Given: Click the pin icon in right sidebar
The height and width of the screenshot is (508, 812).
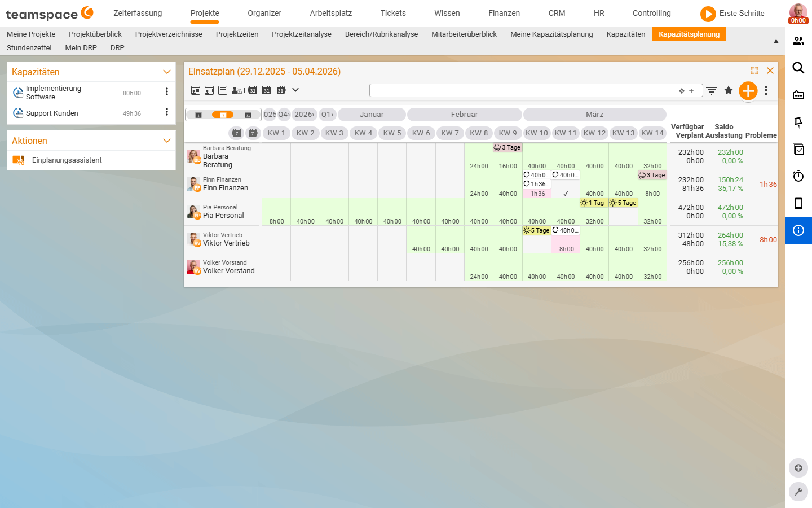Looking at the screenshot, I should tap(798, 122).
